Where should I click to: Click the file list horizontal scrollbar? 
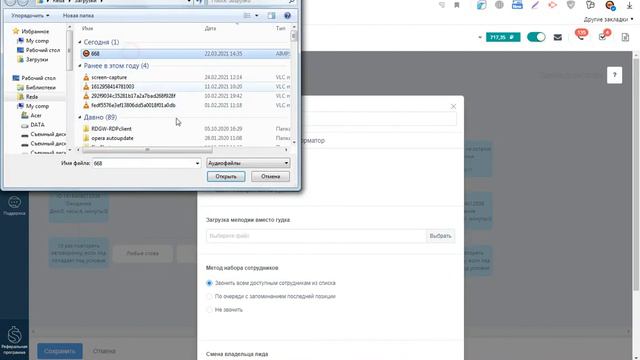tap(147, 150)
